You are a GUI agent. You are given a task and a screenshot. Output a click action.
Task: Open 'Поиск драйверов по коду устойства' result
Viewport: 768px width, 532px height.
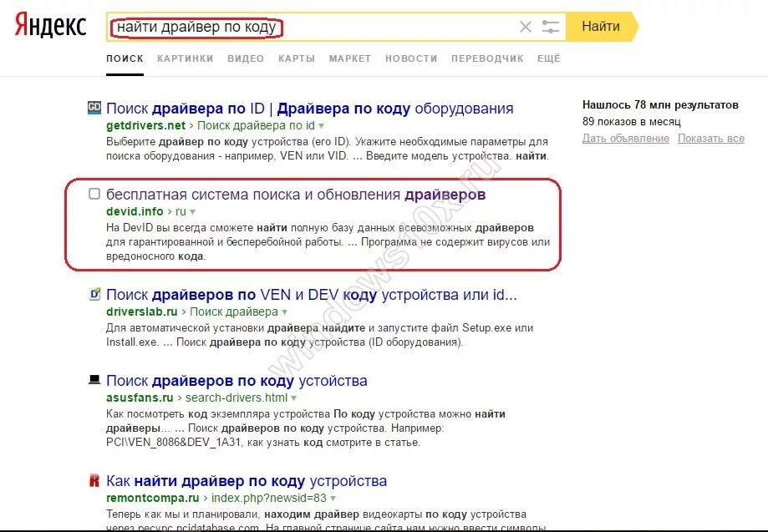click(237, 381)
